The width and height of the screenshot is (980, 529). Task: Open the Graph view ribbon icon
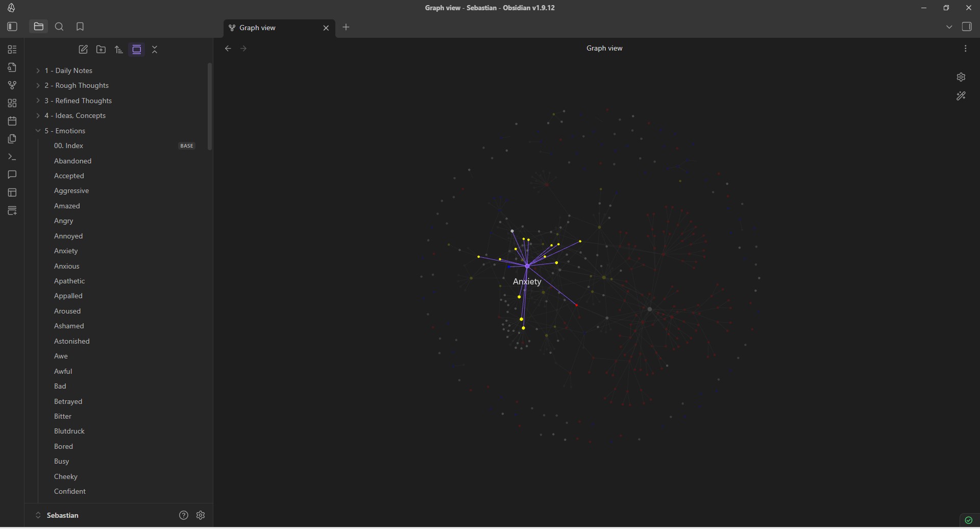pos(12,85)
